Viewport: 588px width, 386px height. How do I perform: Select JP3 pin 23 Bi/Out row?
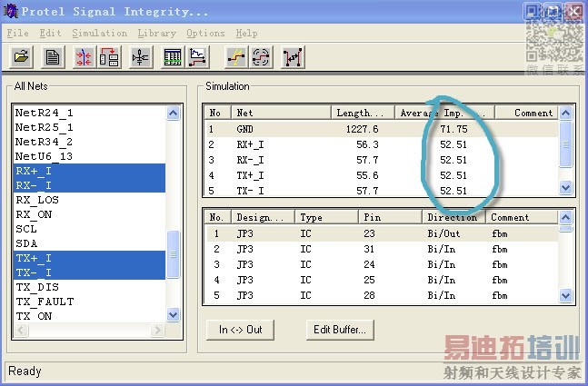coord(382,233)
